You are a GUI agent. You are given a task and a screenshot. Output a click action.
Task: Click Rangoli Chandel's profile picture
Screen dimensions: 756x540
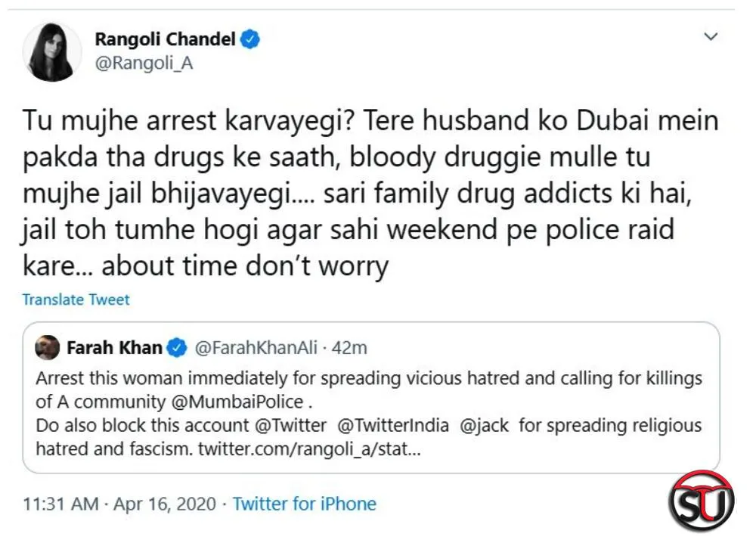(x=51, y=51)
